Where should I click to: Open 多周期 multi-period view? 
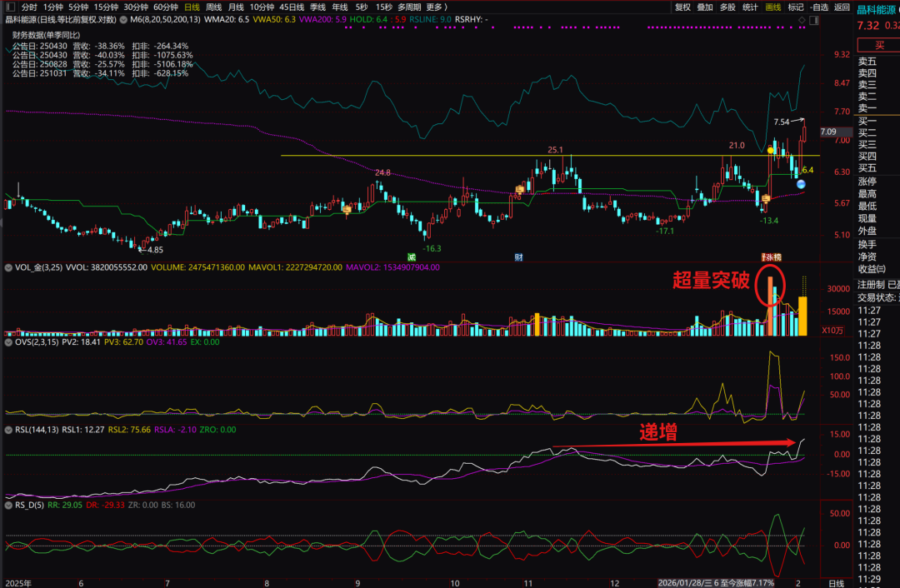click(x=408, y=7)
